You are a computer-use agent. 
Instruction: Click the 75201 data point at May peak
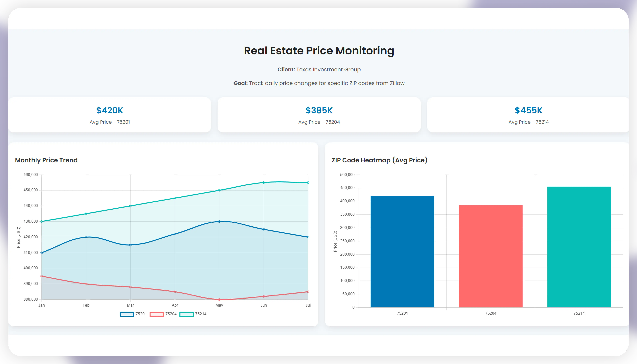(219, 221)
